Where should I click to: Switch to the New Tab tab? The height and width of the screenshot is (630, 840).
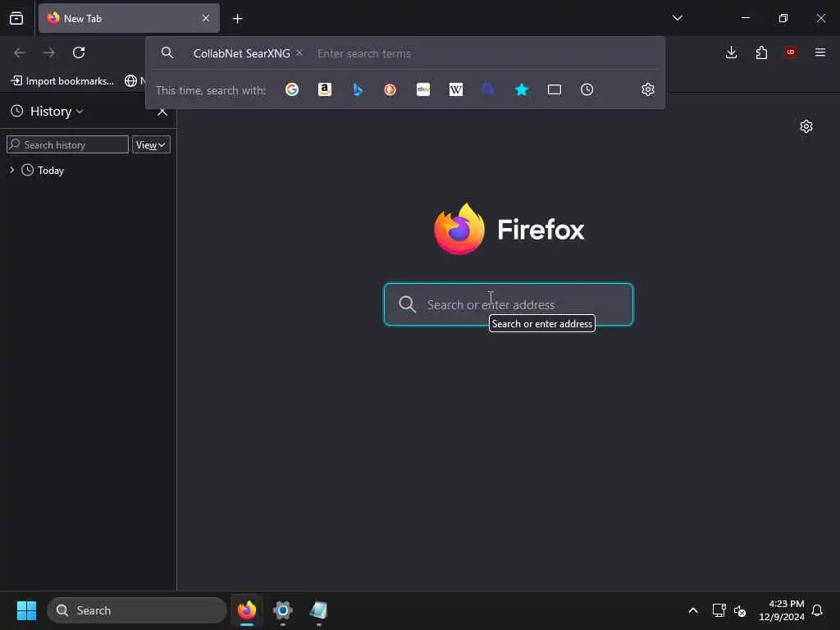tap(129, 18)
